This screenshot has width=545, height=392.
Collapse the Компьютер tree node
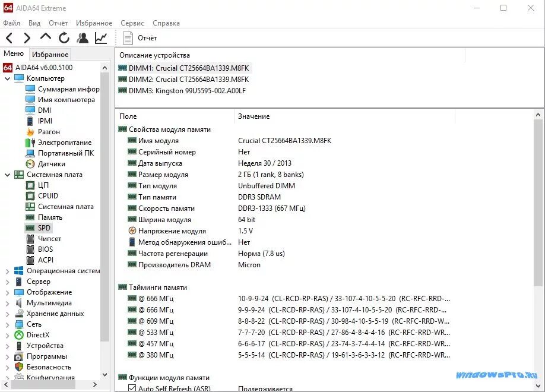tap(7, 78)
